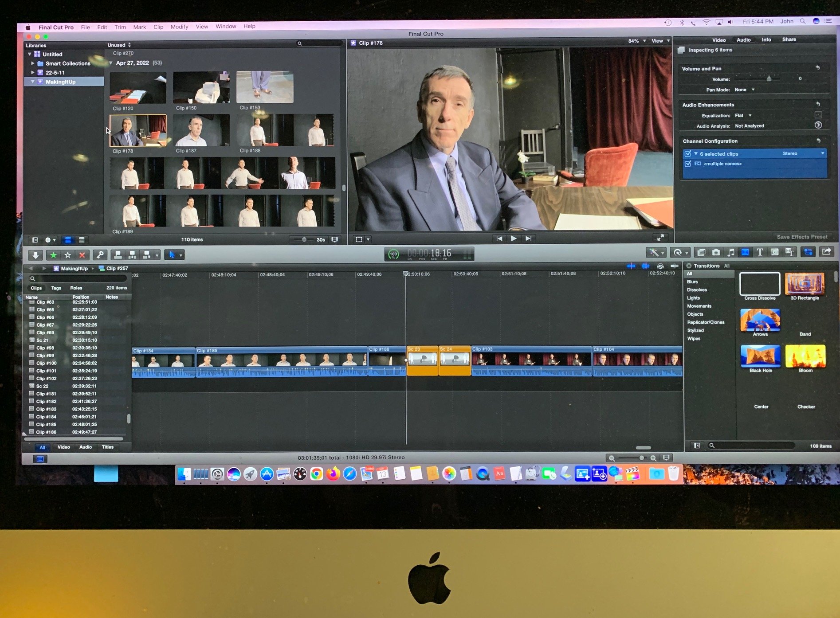Open the Effects browser icon
The height and width of the screenshot is (618, 840).
click(701, 252)
